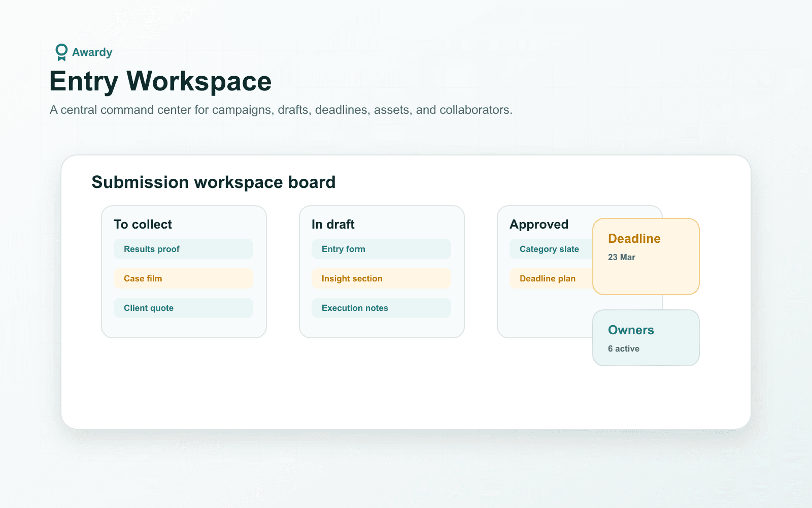The image size is (812, 508).
Task: Open the Execution notes card
Action: (x=381, y=308)
